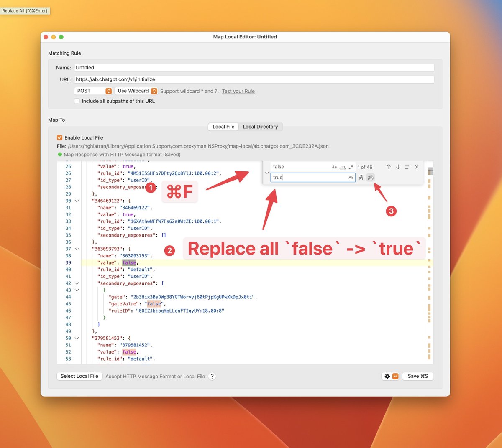Open the POST method dropdown

(93, 91)
